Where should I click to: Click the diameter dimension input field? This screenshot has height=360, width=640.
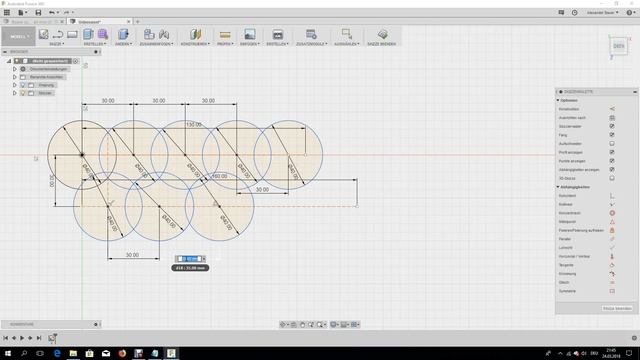tap(190, 259)
